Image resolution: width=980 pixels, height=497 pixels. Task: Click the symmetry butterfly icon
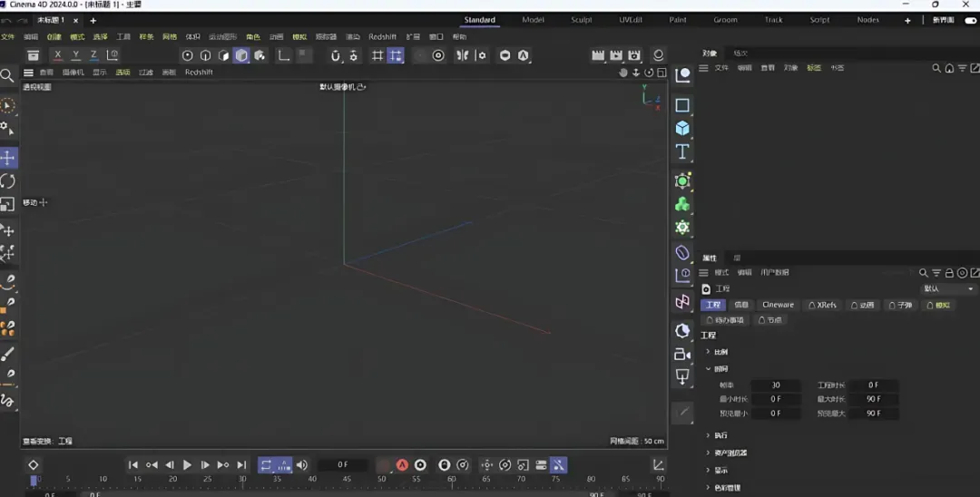[463, 55]
